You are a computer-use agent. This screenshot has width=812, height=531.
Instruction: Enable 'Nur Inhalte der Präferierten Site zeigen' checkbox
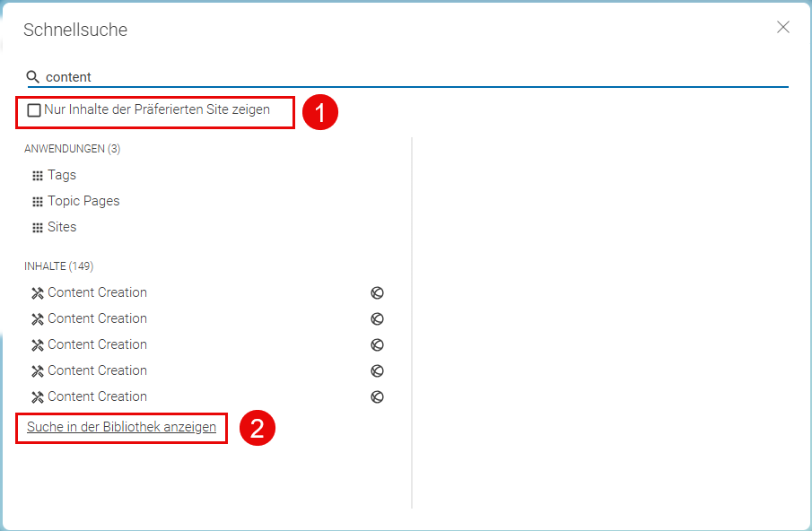pos(34,110)
